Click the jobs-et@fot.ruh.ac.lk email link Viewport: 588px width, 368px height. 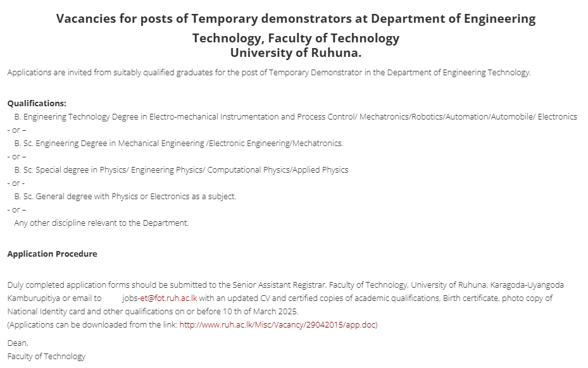click(160, 298)
